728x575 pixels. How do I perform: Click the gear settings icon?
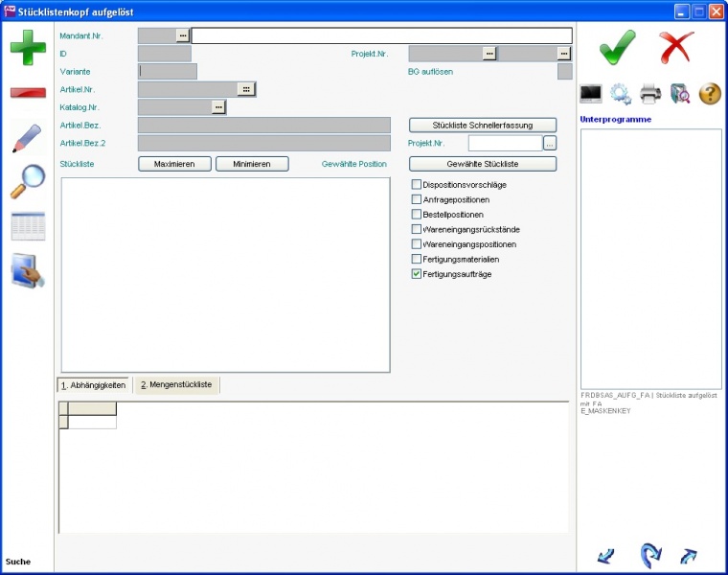621,94
